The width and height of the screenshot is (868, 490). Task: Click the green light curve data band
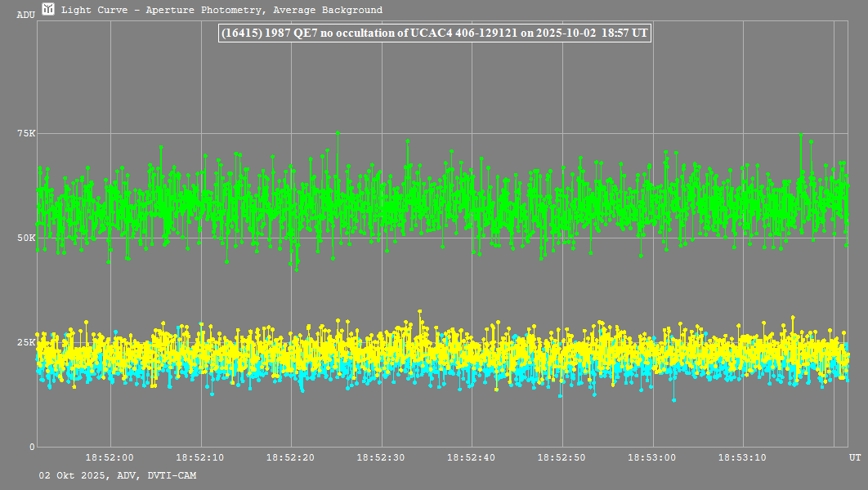[441, 208]
